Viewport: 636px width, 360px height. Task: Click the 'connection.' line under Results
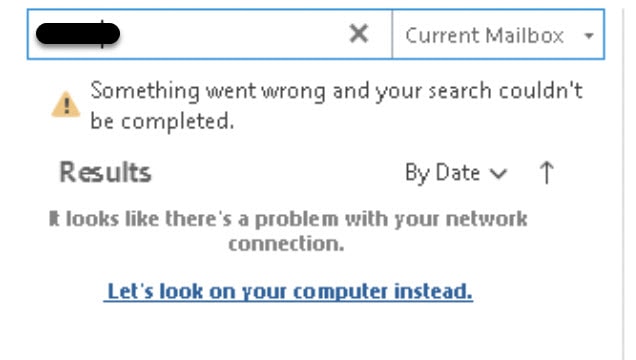pyautogui.click(x=286, y=244)
